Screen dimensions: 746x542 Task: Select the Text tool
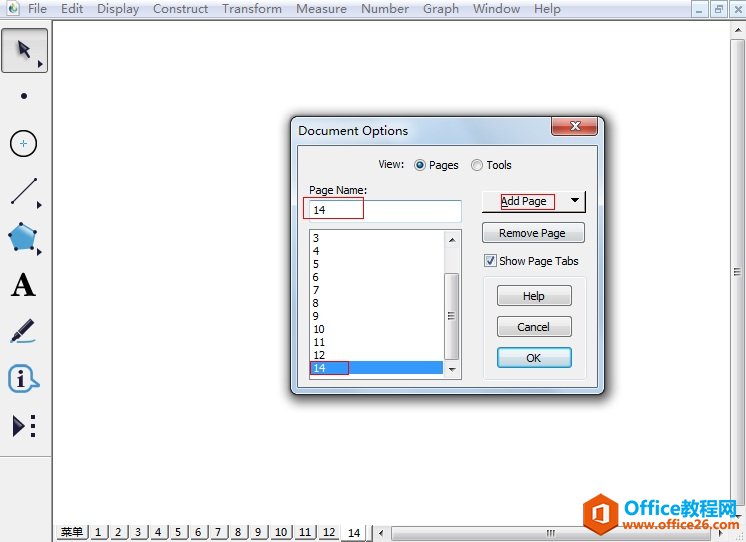click(x=23, y=285)
